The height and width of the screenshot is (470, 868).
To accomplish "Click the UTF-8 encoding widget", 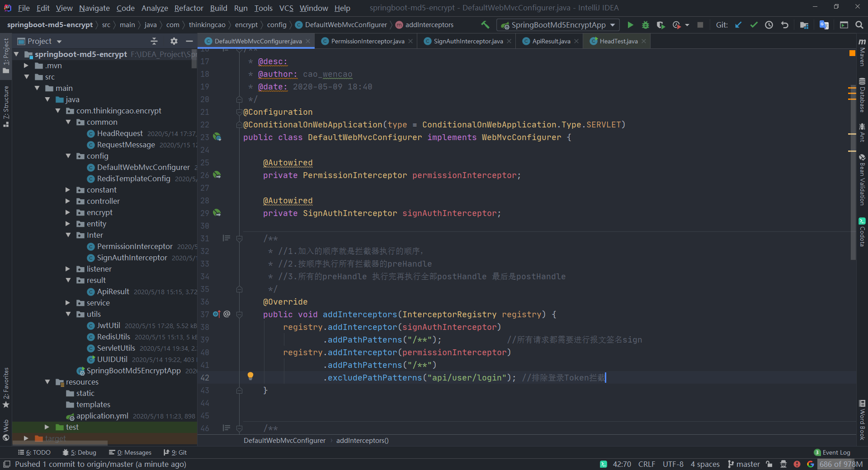I will point(673,464).
